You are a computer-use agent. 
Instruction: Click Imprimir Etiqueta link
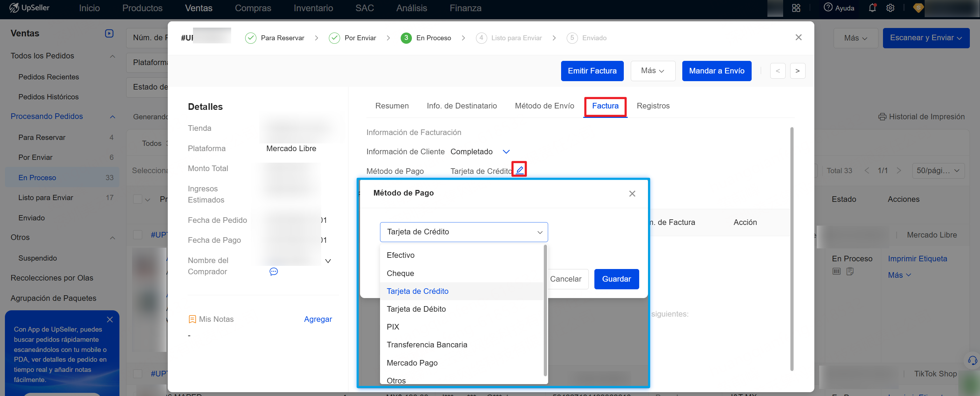point(917,259)
